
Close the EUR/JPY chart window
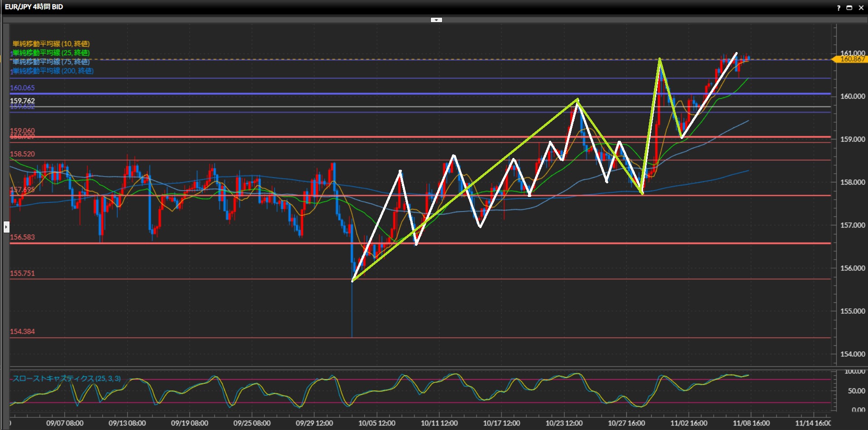861,8
